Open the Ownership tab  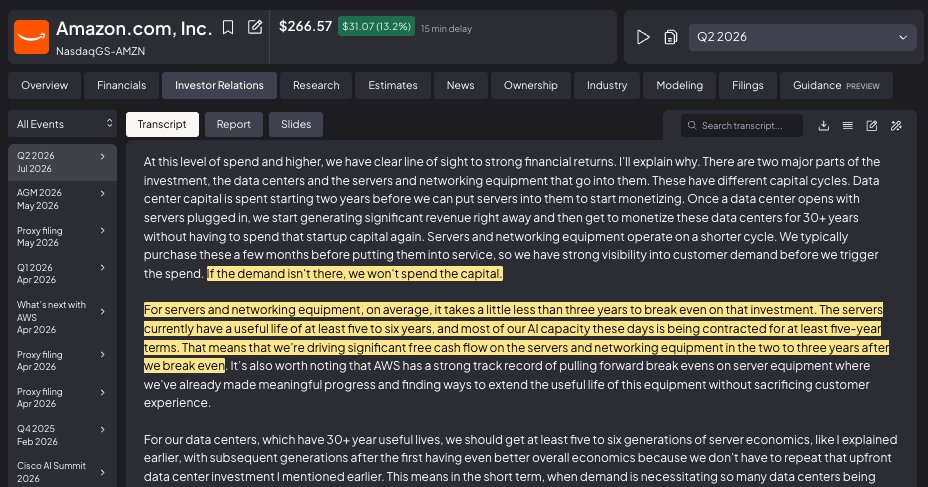pos(530,85)
